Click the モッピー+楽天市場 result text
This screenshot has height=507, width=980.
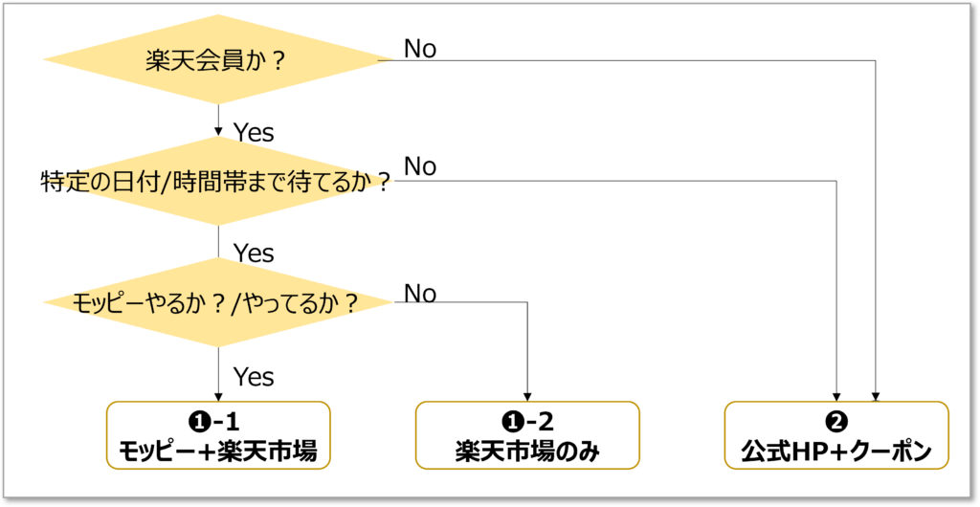pos(217,452)
